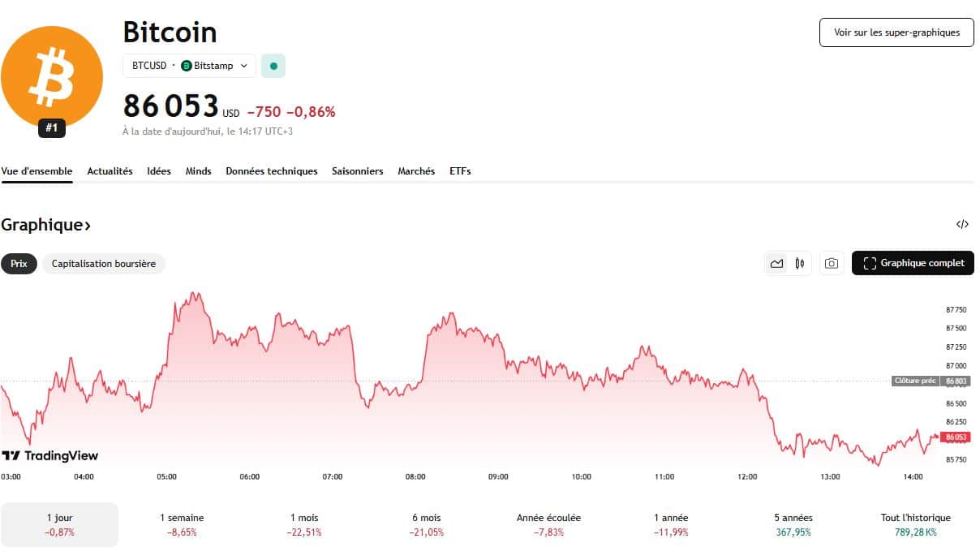Click the Bitcoin logo icon
Viewport: 980px width, 556px height.
pyautogui.click(x=52, y=76)
